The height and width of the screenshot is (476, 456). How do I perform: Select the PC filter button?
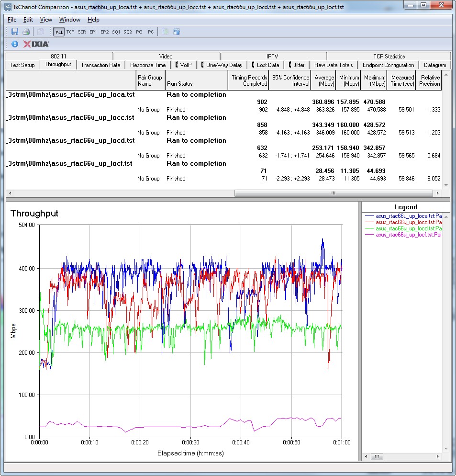pyautogui.click(x=151, y=32)
